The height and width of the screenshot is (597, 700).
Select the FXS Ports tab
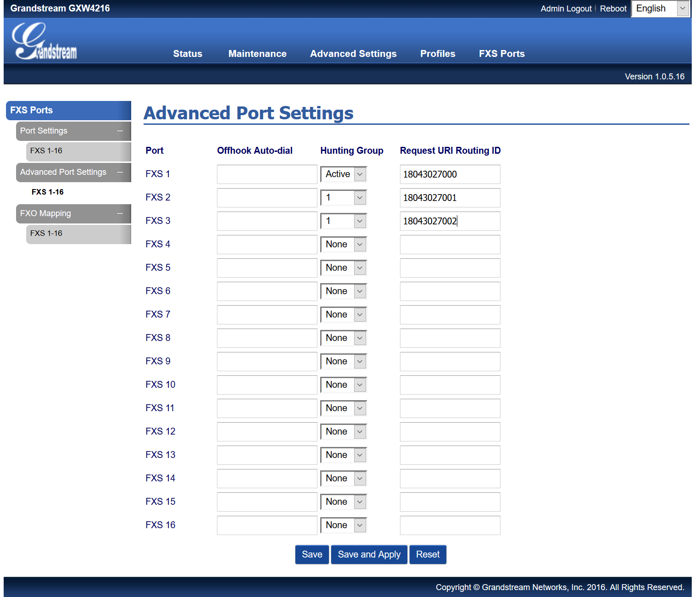click(x=501, y=54)
